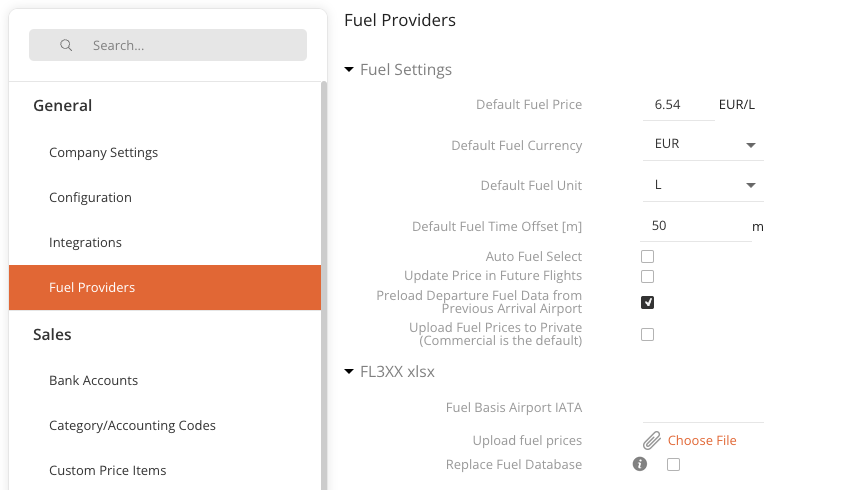Viewport: 851px width, 490px height.
Task: Collapse the FL3XX xlsx section
Action: (349, 372)
